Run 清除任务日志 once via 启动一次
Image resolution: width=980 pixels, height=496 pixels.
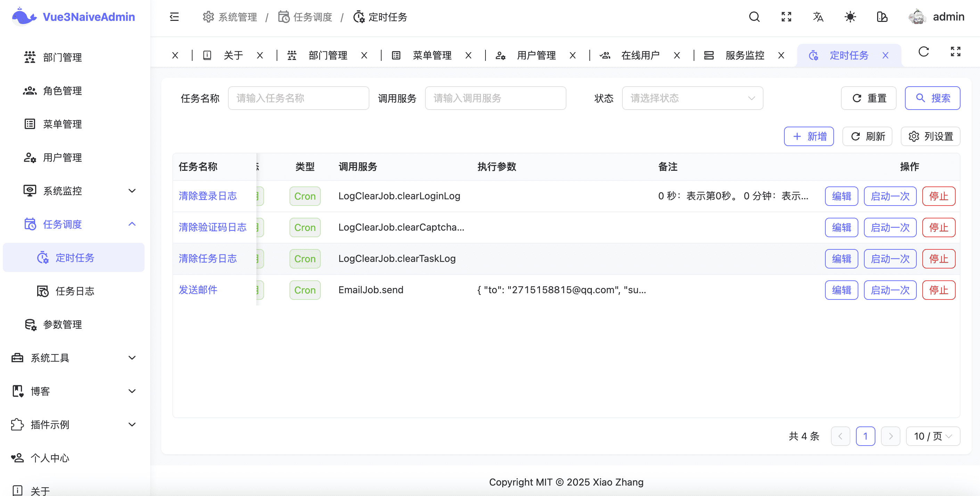(890, 258)
